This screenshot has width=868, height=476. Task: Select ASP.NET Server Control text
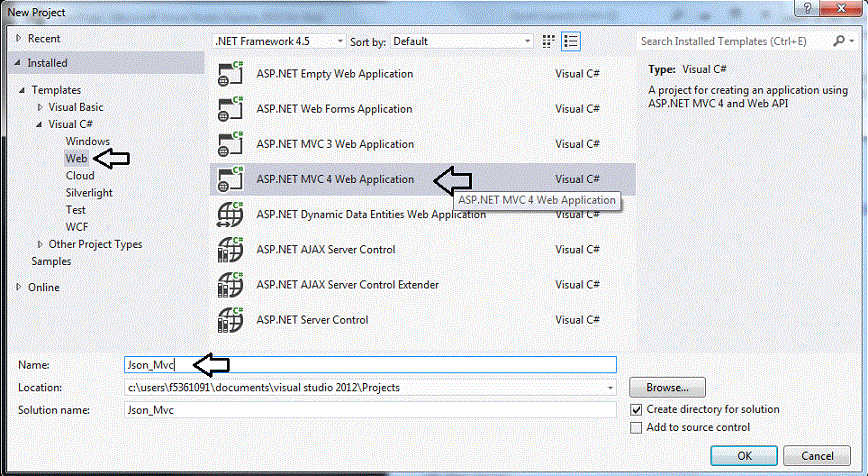tap(312, 320)
